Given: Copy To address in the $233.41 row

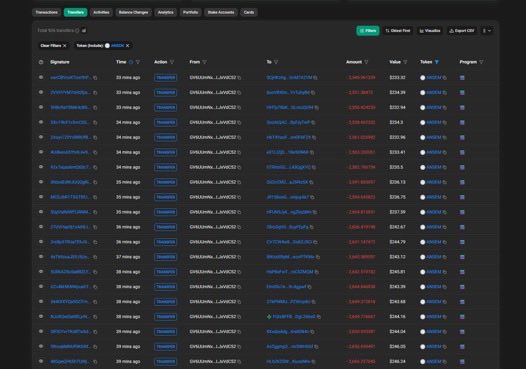Looking at the screenshot, I should [312, 152].
